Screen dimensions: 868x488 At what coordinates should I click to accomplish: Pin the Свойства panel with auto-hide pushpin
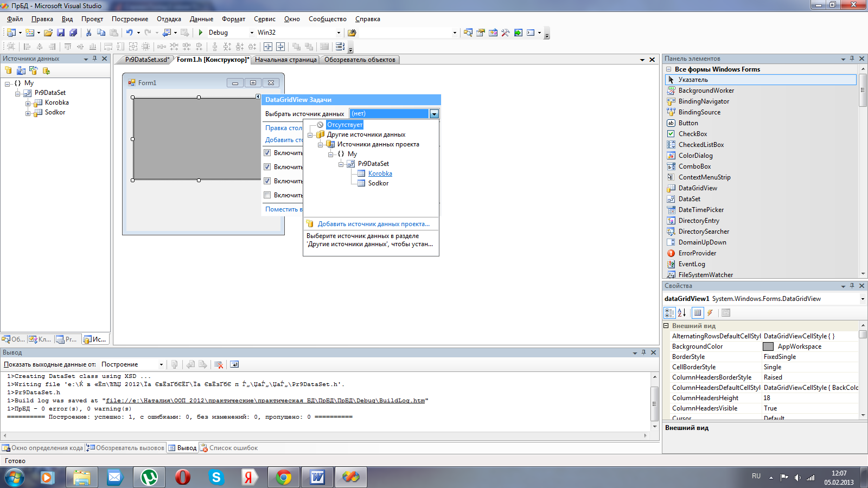click(852, 286)
